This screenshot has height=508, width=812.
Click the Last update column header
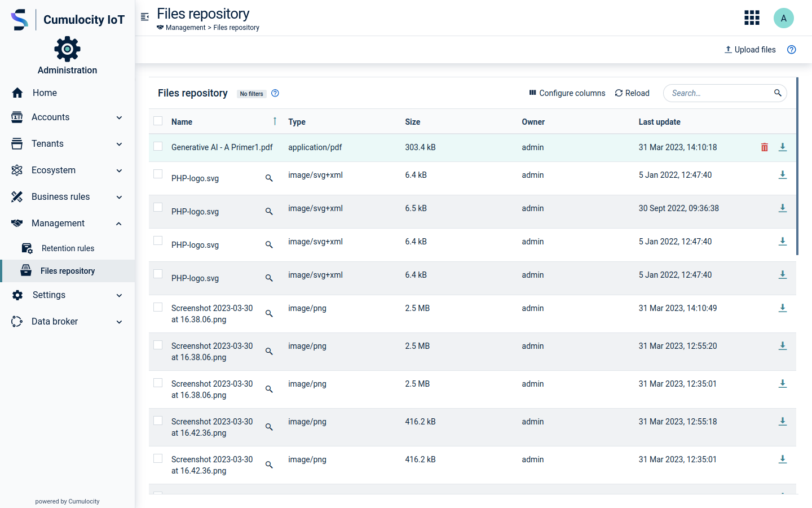click(x=659, y=122)
